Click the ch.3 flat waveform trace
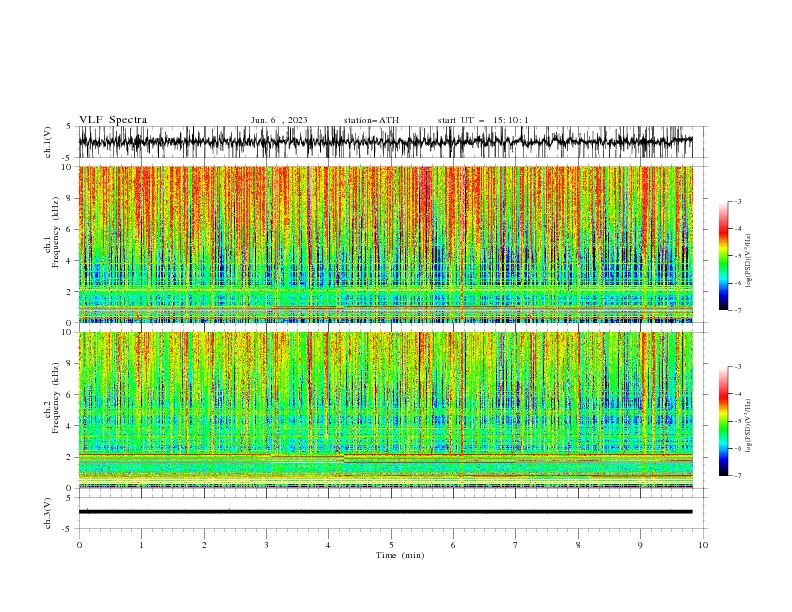 tap(385, 512)
